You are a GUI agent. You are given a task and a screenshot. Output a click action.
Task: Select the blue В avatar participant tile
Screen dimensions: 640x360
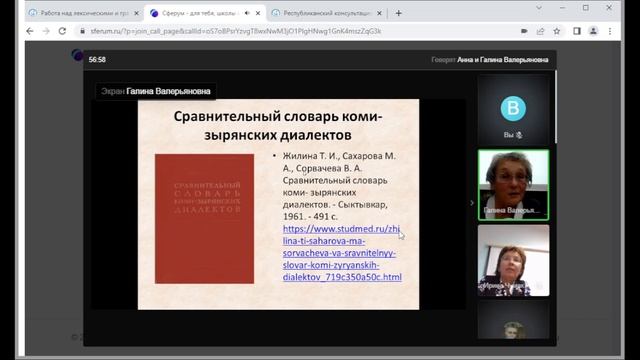(x=513, y=109)
